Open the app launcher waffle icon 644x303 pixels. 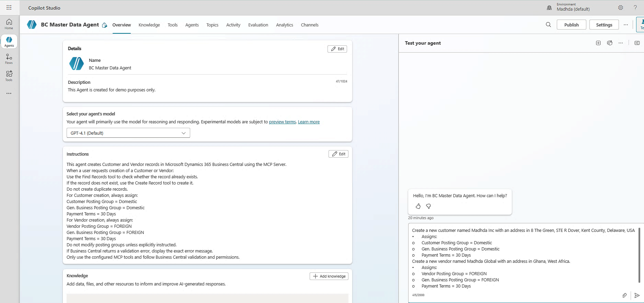pyautogui.click(x=9, y=8)
